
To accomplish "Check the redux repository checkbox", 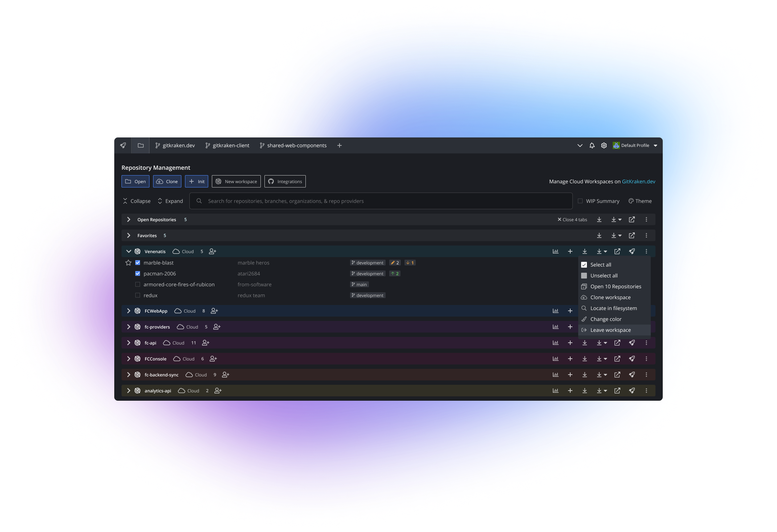I will [x=137, y=295].
